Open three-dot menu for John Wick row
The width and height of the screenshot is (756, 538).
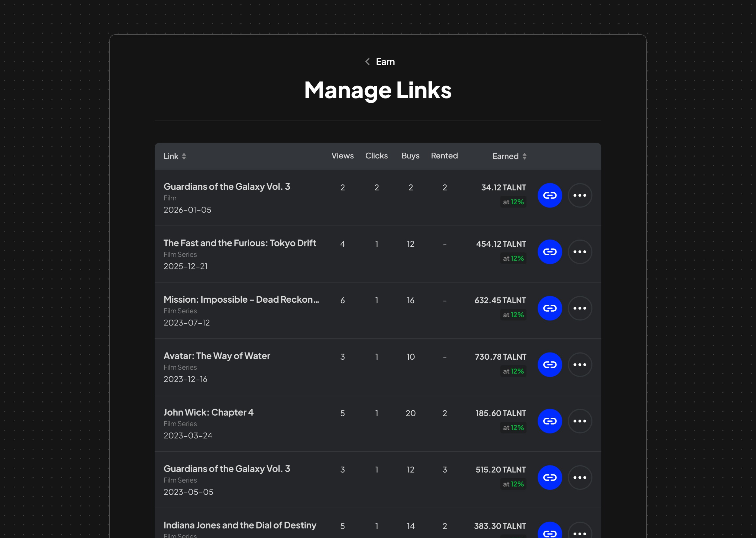point(580,421)
